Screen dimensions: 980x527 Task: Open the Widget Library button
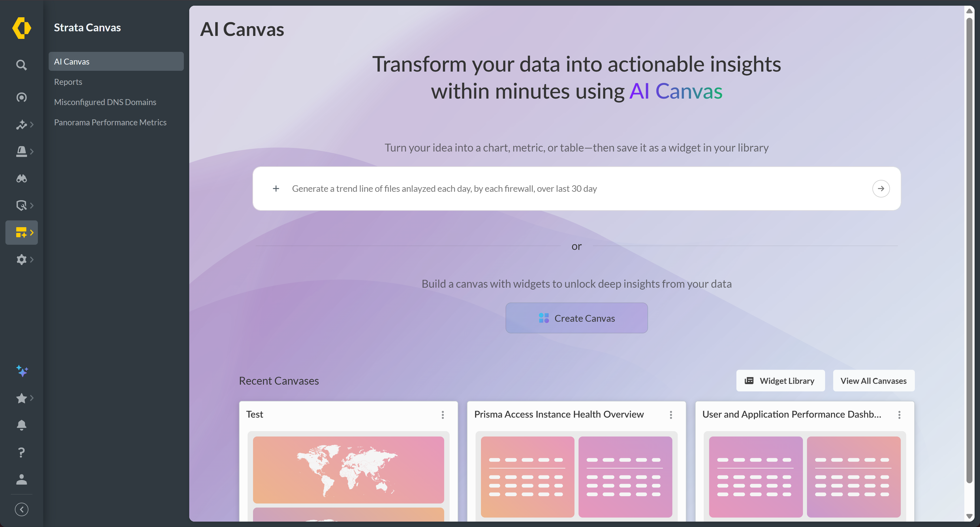(x=780, y=381)
